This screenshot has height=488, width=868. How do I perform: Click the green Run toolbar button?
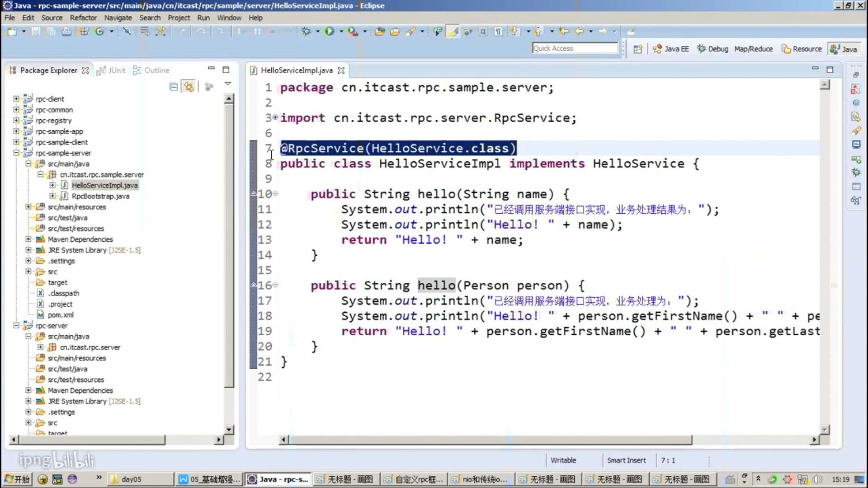click(330, 31)
